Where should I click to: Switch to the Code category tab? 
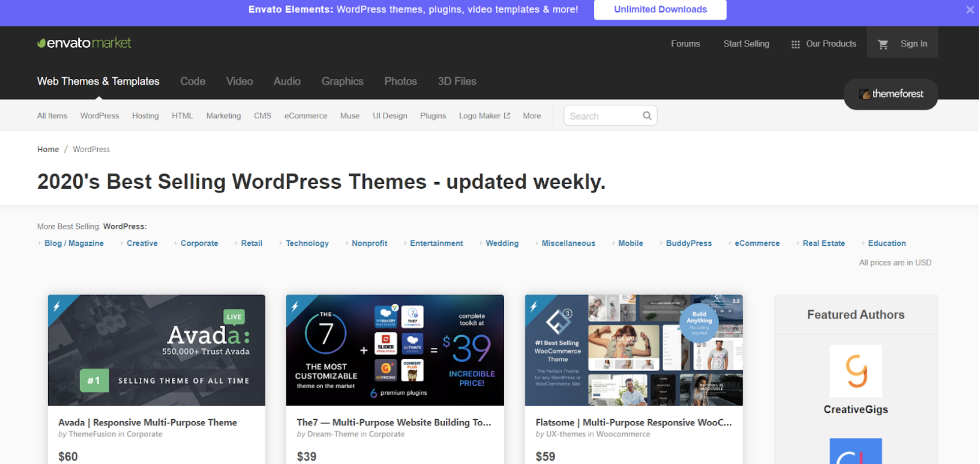point(193,81)
